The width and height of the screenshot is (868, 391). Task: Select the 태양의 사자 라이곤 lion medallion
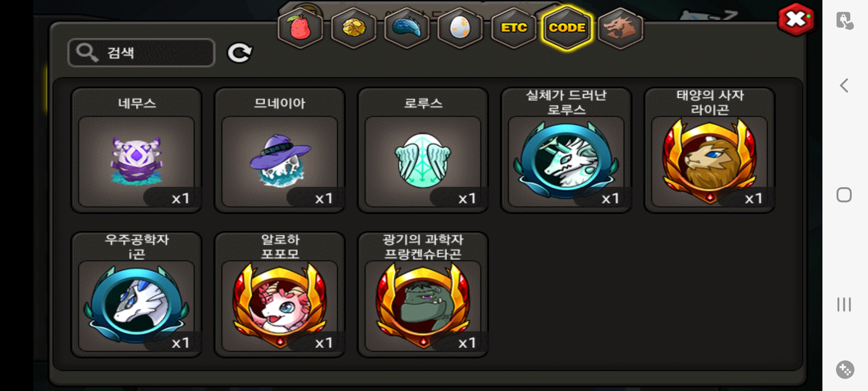tap(709, 150)
